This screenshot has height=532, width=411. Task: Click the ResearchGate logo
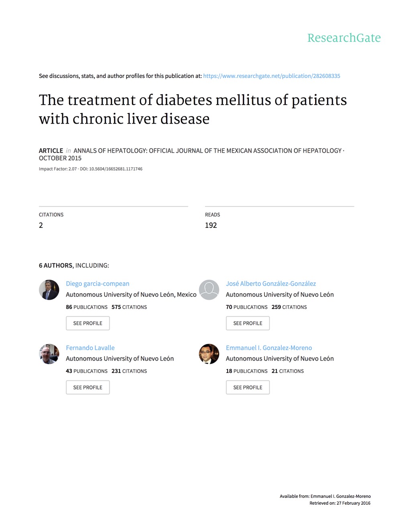click(344, 38)
